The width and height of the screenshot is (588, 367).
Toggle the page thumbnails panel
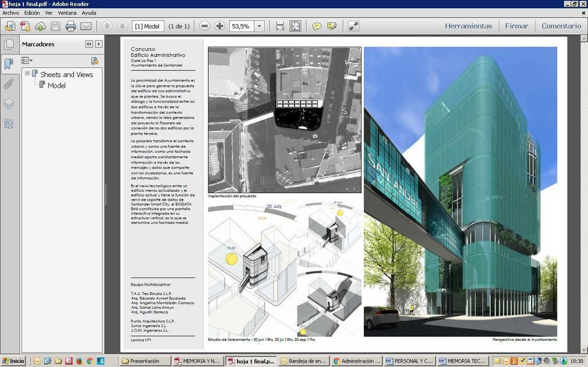tap(9, 44)
